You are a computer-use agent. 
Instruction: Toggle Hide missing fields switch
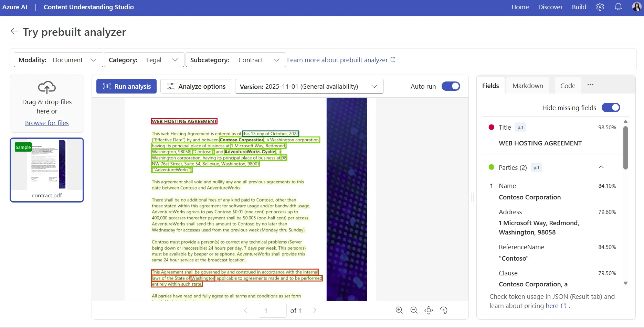pos(611,108)
